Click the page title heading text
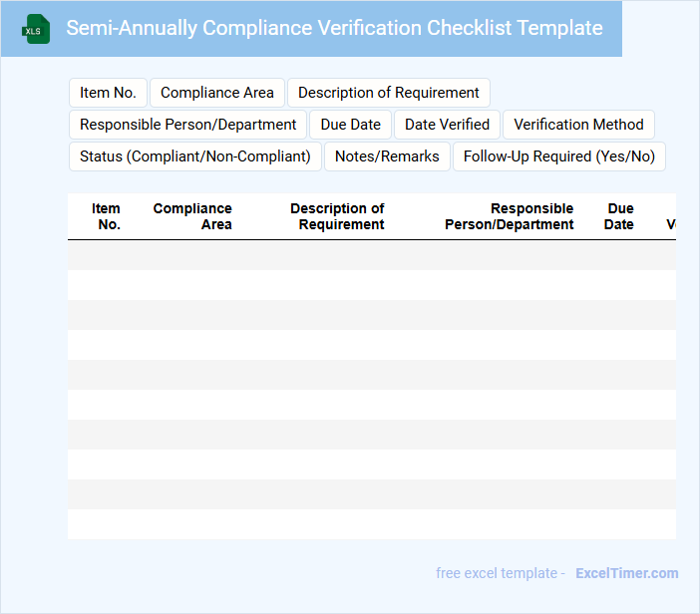The width and height of the screenshot is (700, 614). point(334,28)
